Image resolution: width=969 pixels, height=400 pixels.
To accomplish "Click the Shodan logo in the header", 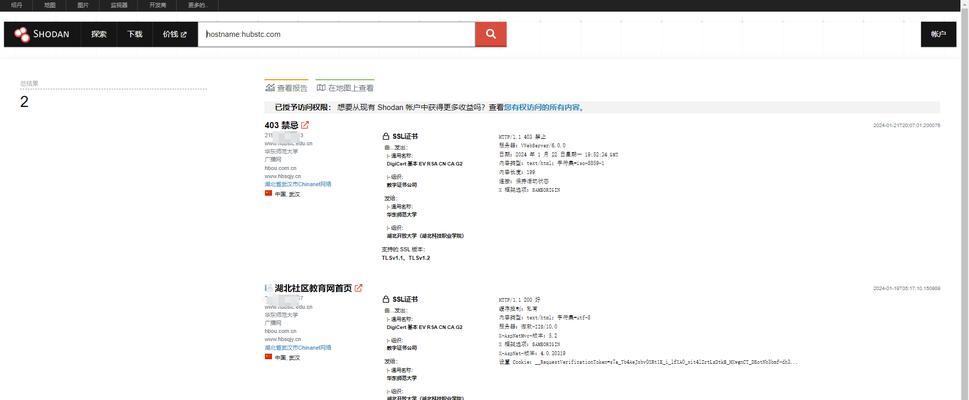I will tap(42, 35).
